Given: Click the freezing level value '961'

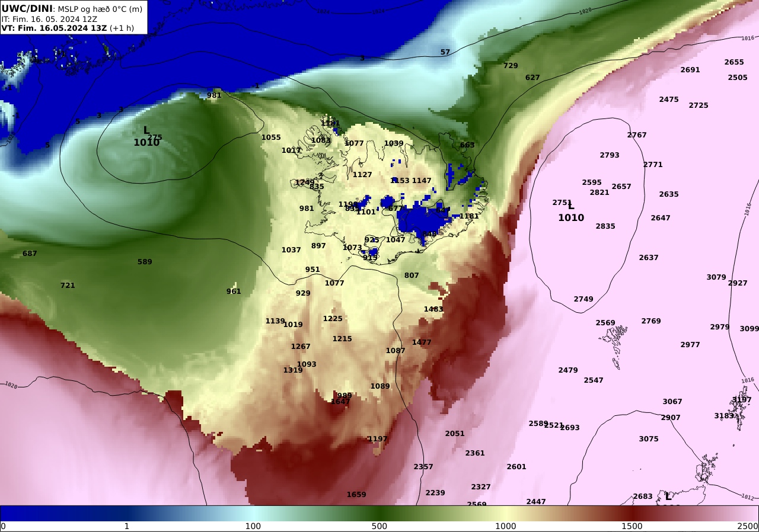Looking at the screenshot, I should [x=234, y=291].
